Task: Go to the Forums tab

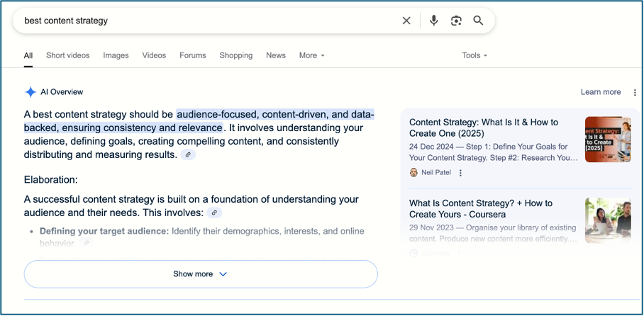Action: pos(192,55)
